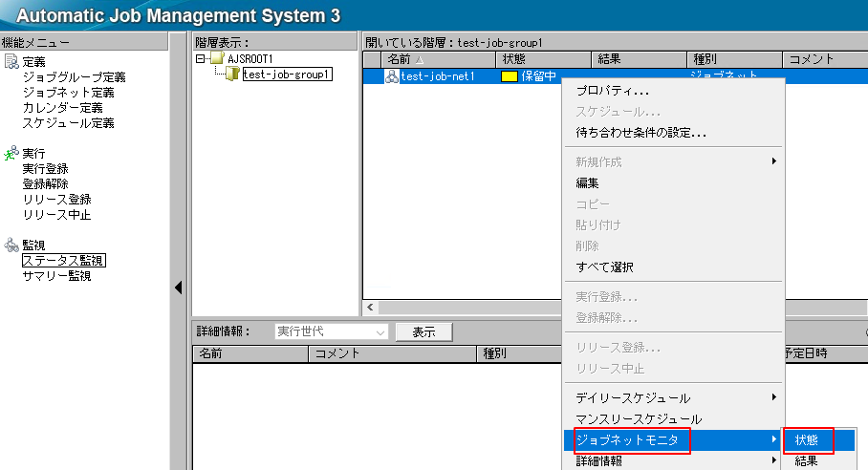Expand the 詳細情報 submenu arrow
Image resolution: width=868 pixels, height=470 pixels.
tap(774, 460)
